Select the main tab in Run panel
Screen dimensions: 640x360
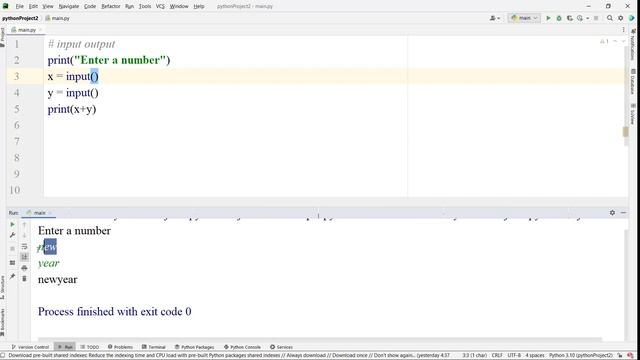pyautogui.click(x=38, y=213)
